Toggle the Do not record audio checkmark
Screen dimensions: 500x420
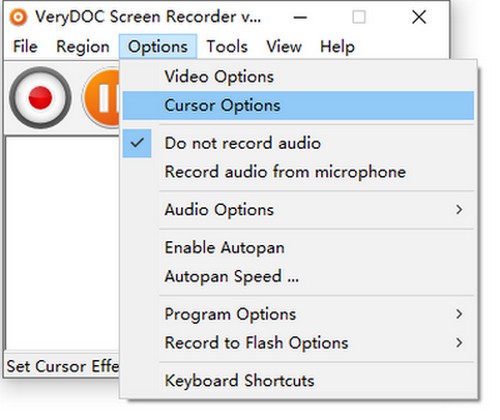pyautogui.click(x=137, y=143)
